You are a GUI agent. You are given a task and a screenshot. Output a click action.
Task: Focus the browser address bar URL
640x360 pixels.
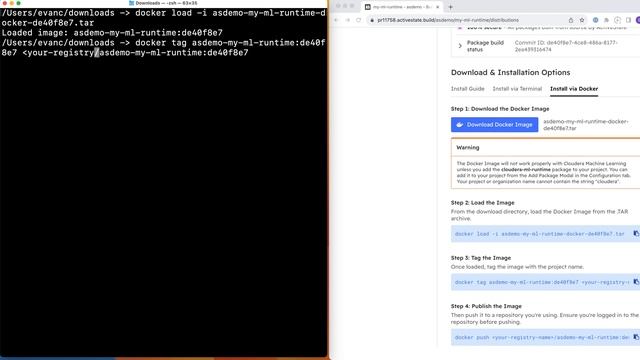(448, 20)
